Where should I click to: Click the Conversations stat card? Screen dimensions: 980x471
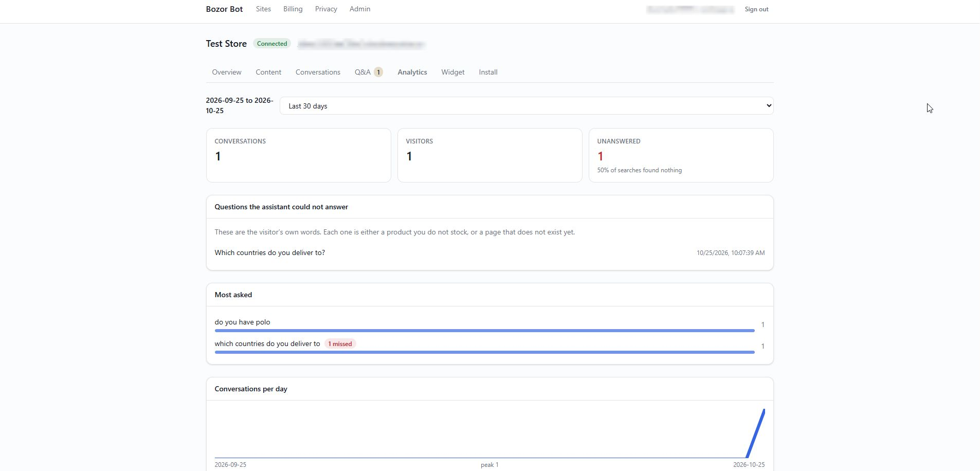tap(299, 155)
